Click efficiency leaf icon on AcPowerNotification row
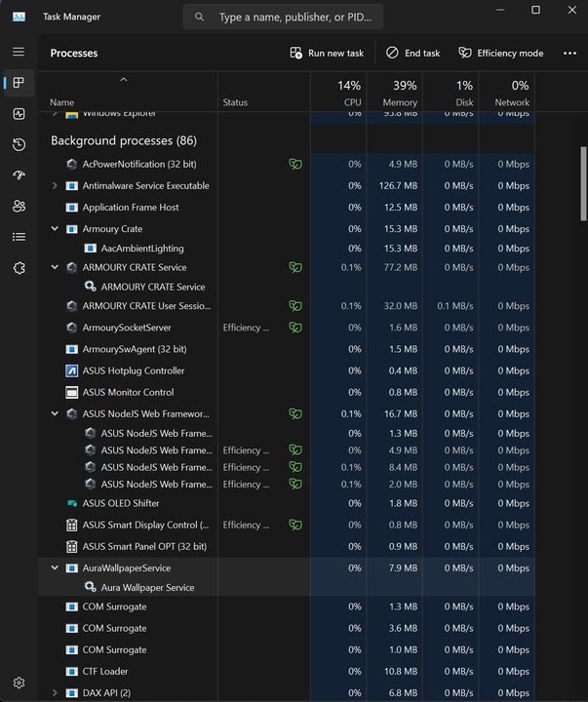The width and height of the screenshot is (588, 702). point(295,164)
